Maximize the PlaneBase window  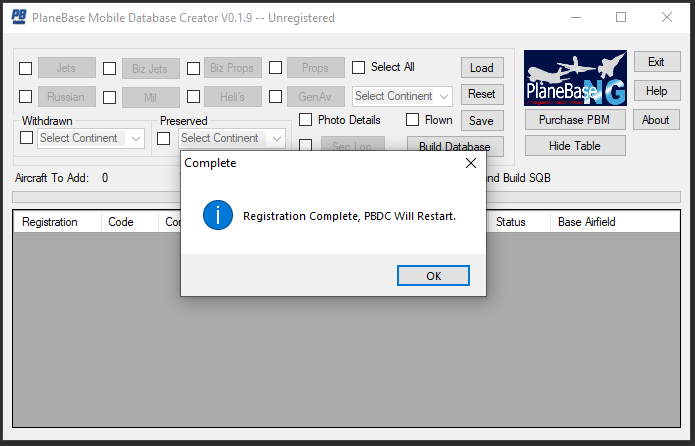click(621, 17)
